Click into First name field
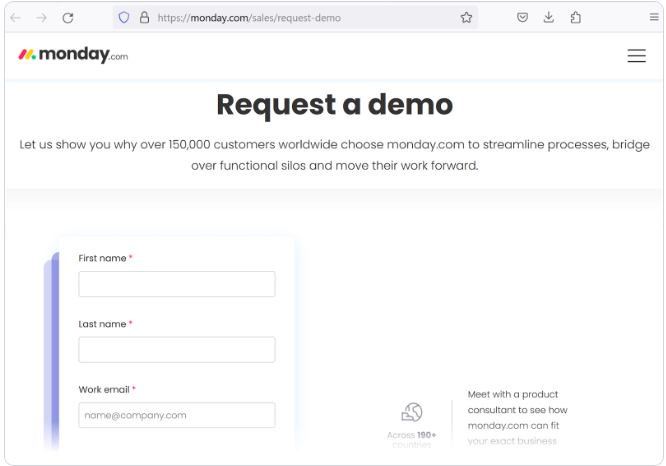 coord(177,284)
